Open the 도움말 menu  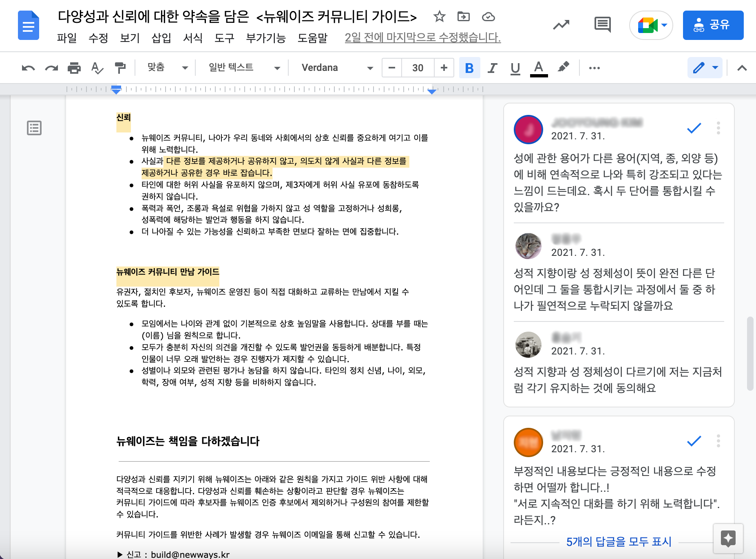pos(313,38)
